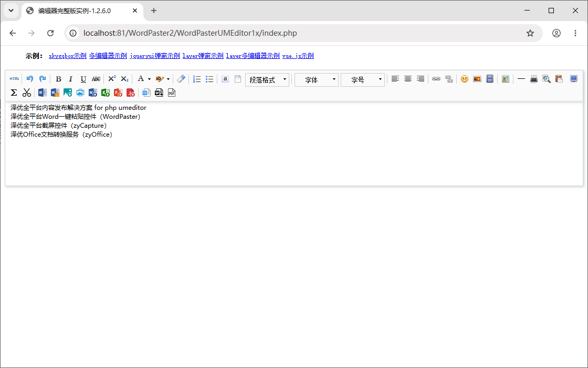Print the editor content
This screenshot has width=588, height=368.
coord(534,79)
